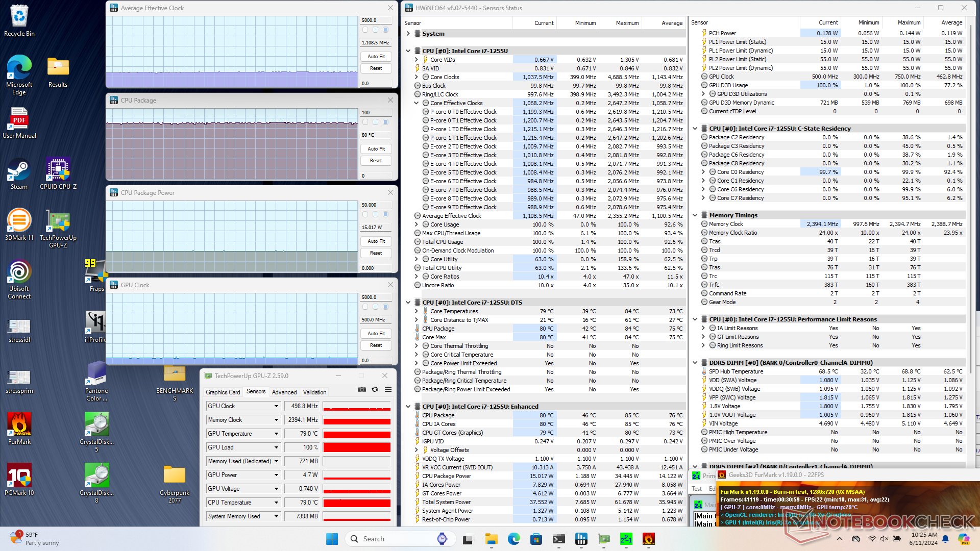Screen dimensions: 980x551
Task: Expand Core Temperatures sensor row
Action: 416,311
